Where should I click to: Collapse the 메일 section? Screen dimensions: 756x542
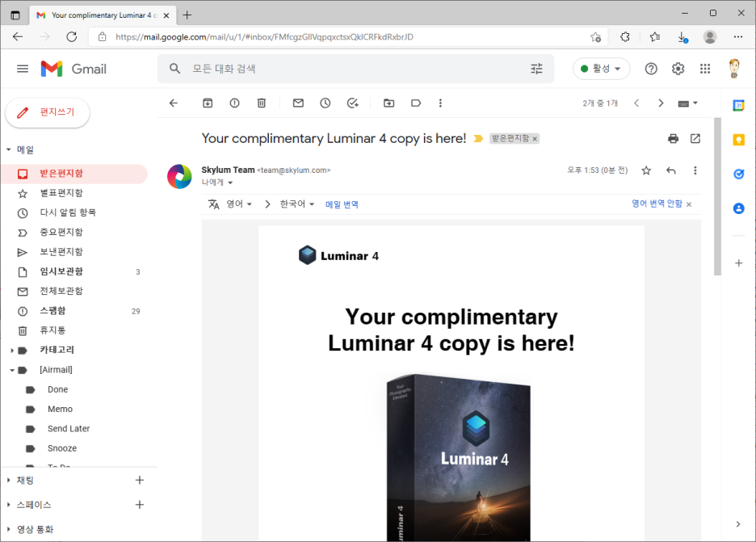tap(9, 150)
